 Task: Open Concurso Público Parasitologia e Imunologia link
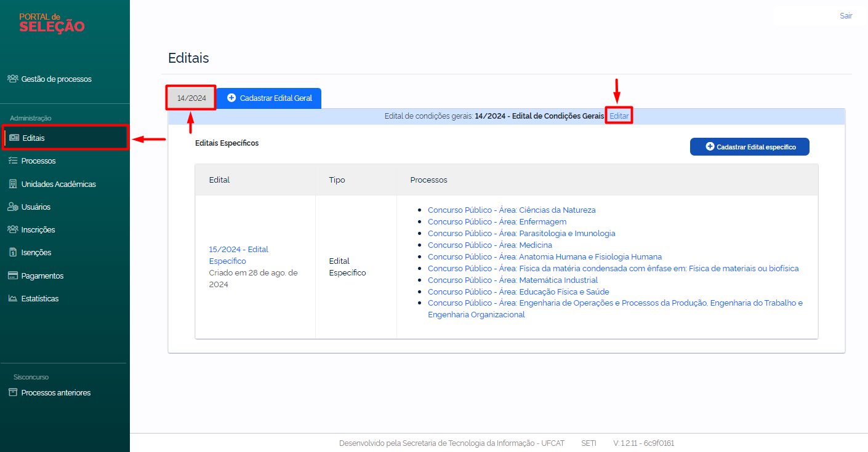click(x=521, y=233)
